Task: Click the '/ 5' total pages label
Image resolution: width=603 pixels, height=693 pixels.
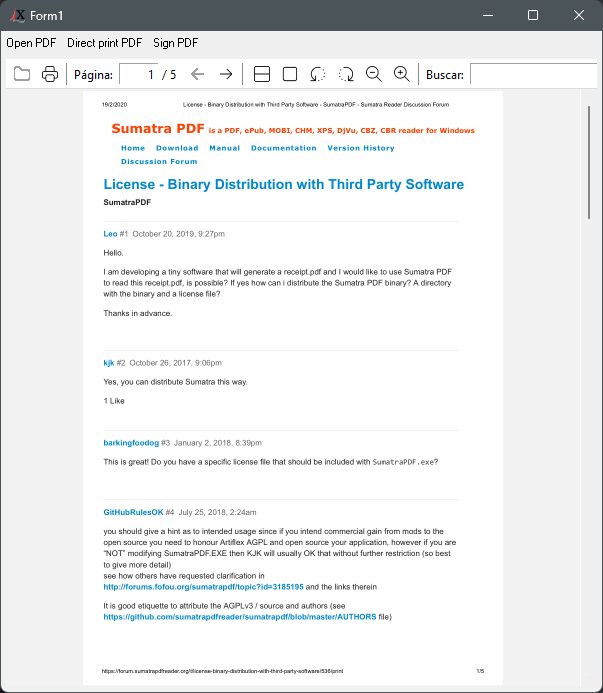Action: click(169, 75)
